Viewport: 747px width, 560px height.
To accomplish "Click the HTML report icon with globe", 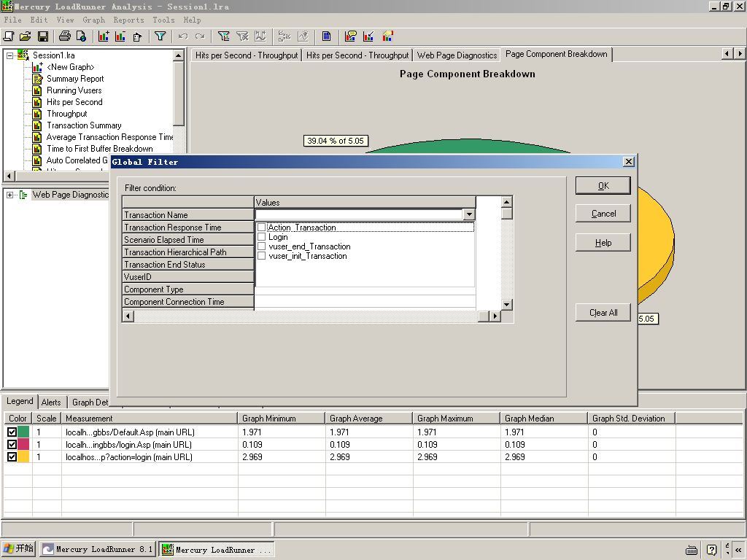I will (81, 36).
